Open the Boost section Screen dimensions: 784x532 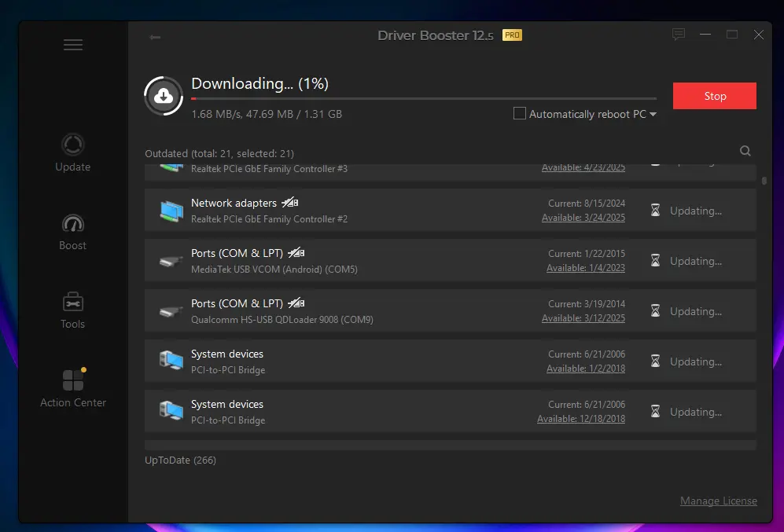73,232
